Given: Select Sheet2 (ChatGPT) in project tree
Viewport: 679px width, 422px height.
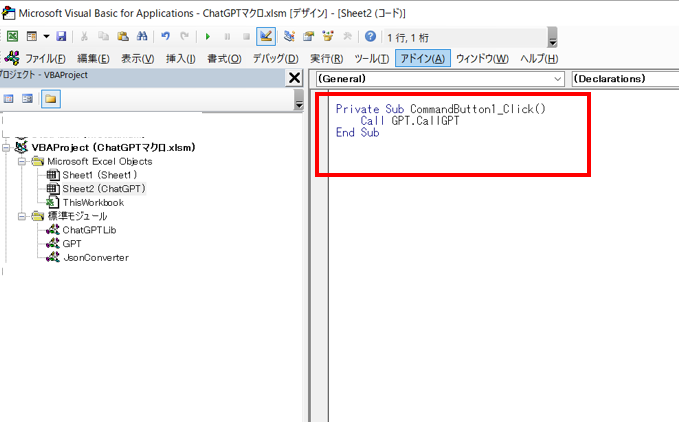Looking at the screenshot, I should click(104, 189).
